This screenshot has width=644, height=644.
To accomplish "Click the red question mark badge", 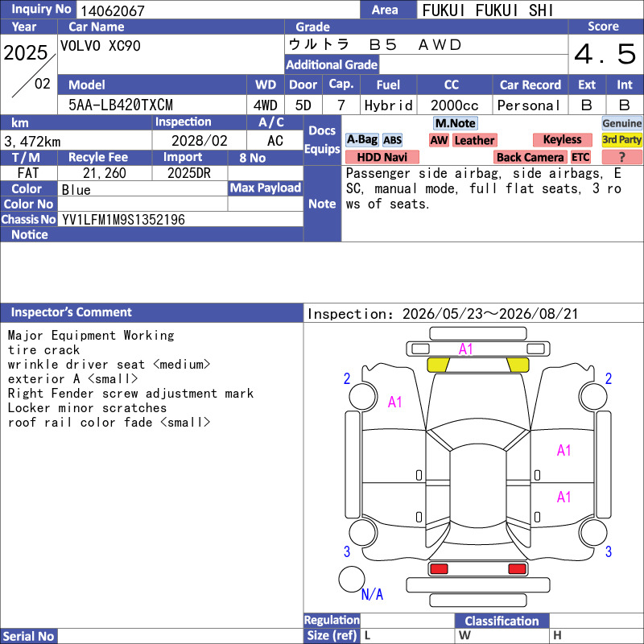I will 621,157.
